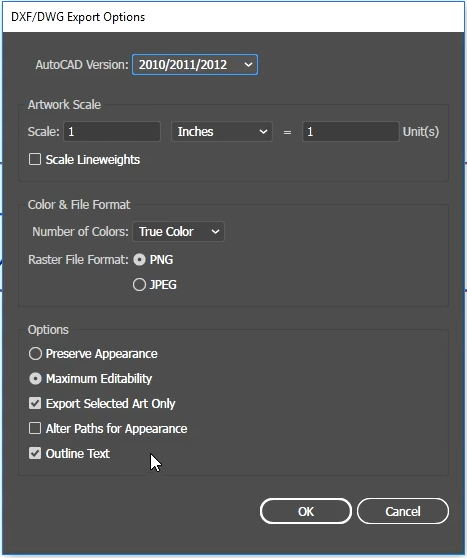
Task: Select PNG raster file format
Action: [x=139, y=260]
